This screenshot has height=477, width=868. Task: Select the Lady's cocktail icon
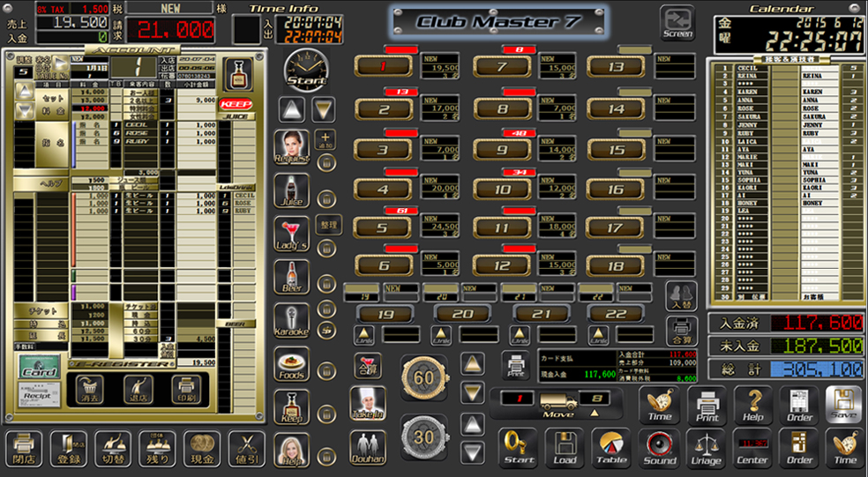click(292, 234)
